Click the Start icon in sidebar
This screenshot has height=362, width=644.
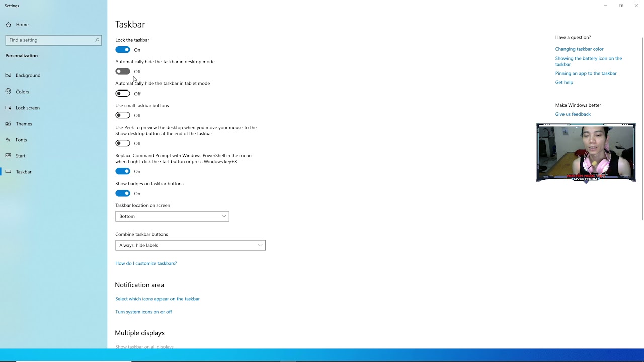coord(9,156)
